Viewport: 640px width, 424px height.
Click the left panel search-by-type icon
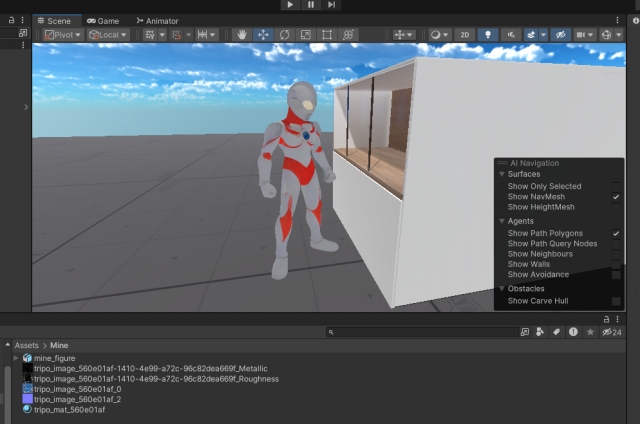(x=23, y=33)
